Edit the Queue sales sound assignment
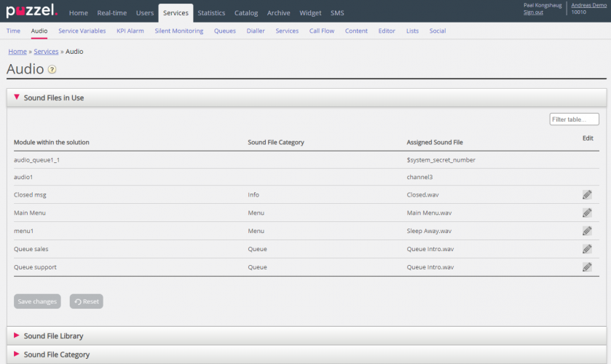 (x=586, y=249)
